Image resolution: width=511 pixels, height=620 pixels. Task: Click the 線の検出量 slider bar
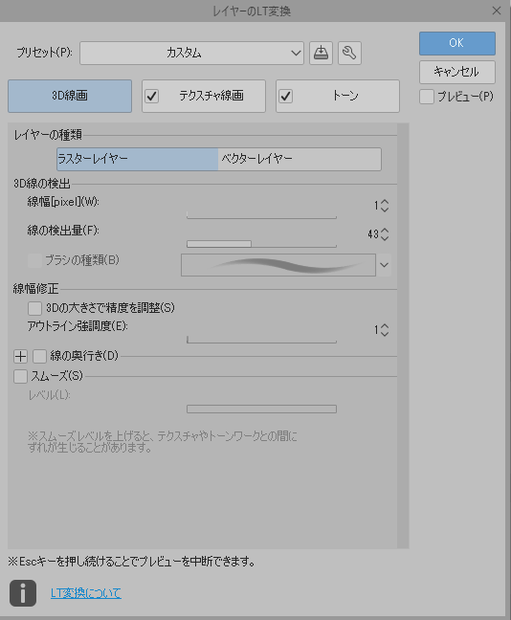click(261, 244)
